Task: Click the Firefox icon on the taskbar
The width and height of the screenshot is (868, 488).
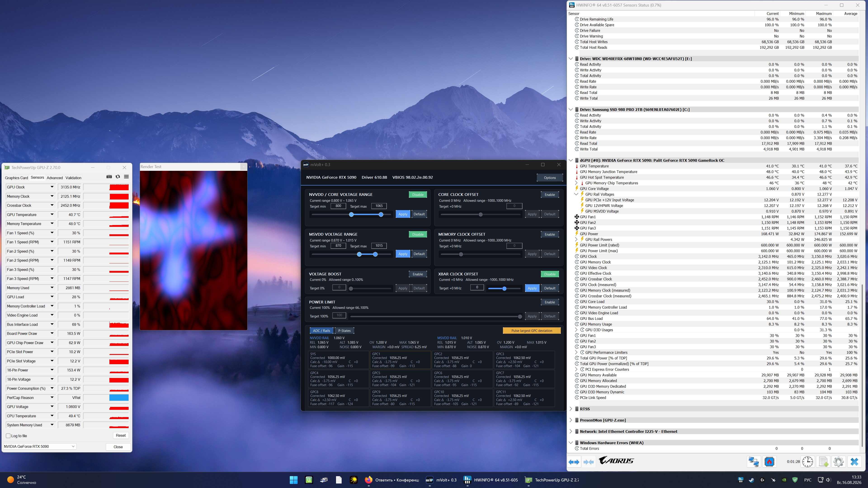Action: click(368, 480)
